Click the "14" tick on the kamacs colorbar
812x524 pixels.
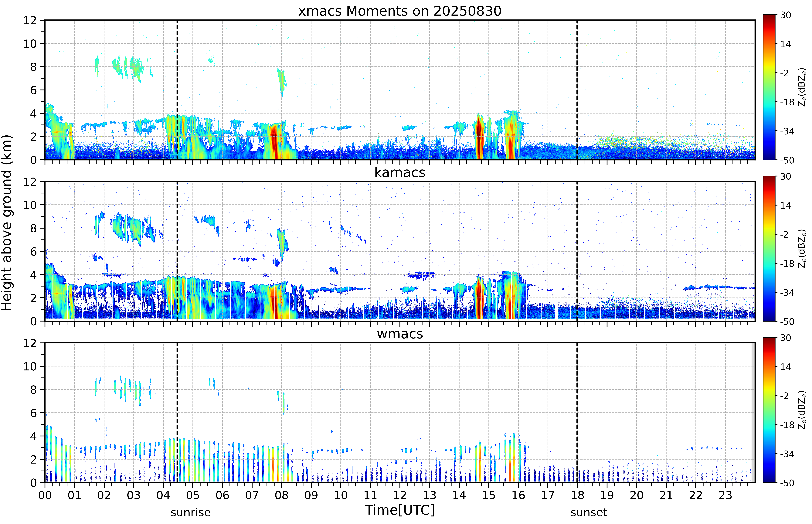click(x=785, y=206)
